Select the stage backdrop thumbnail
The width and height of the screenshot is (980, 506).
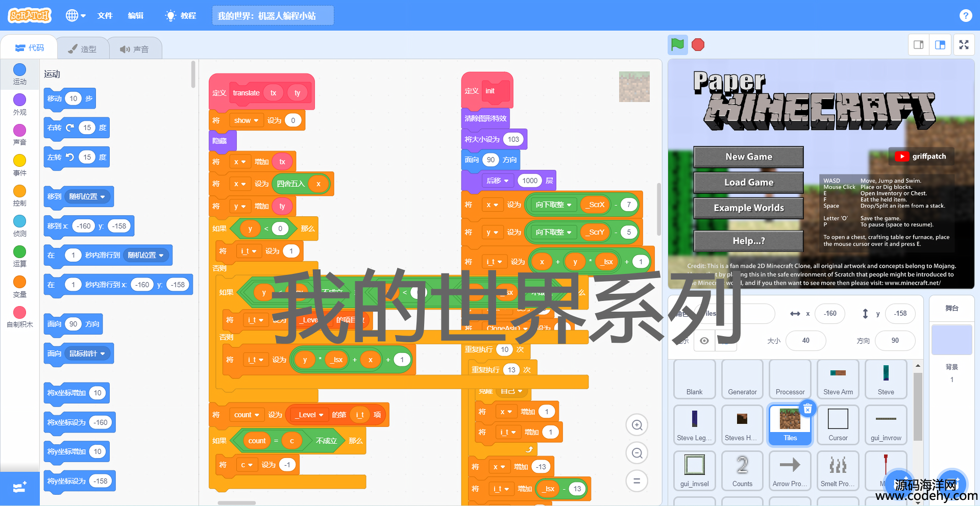click(951, 340)
